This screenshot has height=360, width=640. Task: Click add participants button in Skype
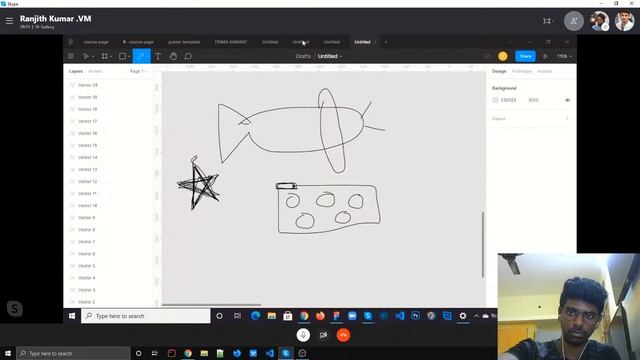pyautogui.click(x=573, y=21)
